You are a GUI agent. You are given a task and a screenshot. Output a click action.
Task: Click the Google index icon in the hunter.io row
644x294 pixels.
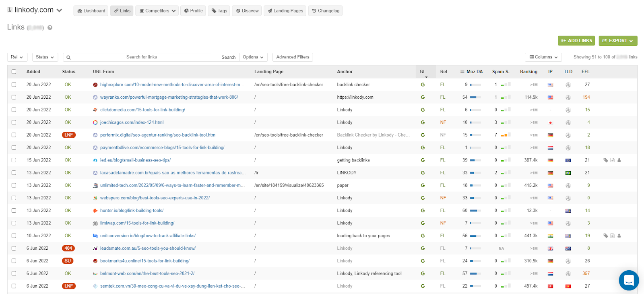[x=423, y=211]
